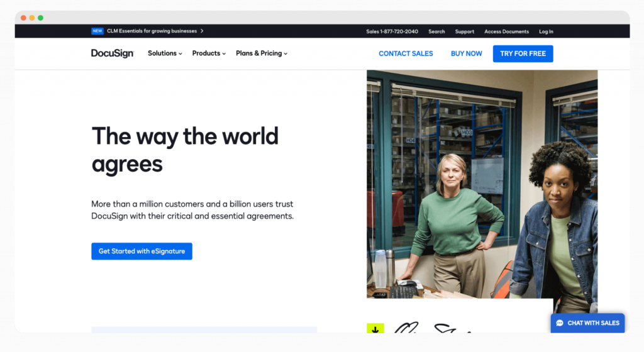Click the arrow chevron after CLM Essentials text
Image resolution: width=644 pixels, height=352 pixels.
pyautogui.click(x=202, y=31)
